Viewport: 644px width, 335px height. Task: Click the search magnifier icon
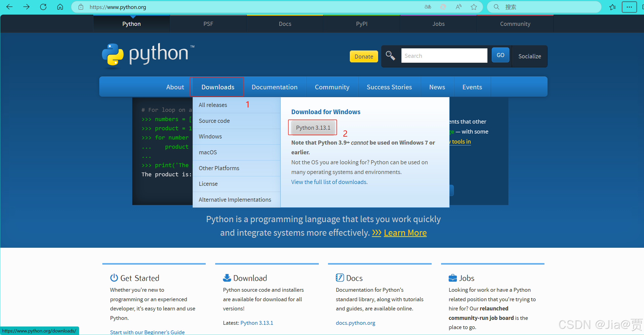coord(390,55)
